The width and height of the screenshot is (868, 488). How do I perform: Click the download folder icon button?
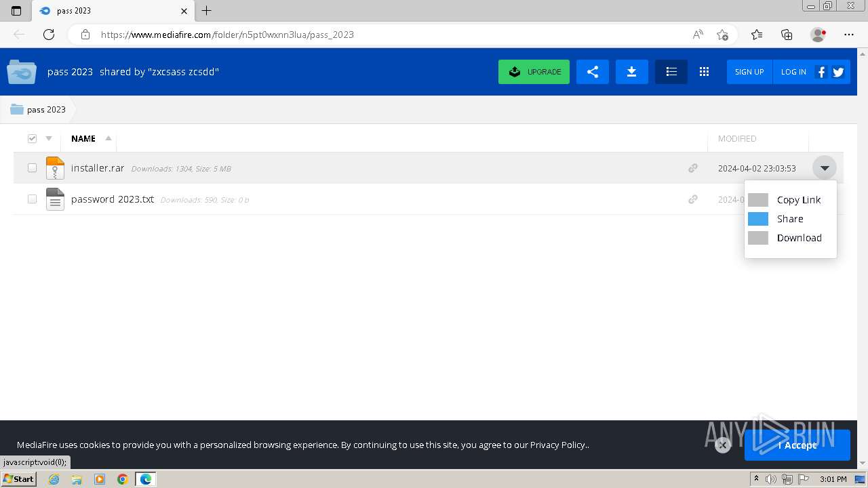pos(631,72)
